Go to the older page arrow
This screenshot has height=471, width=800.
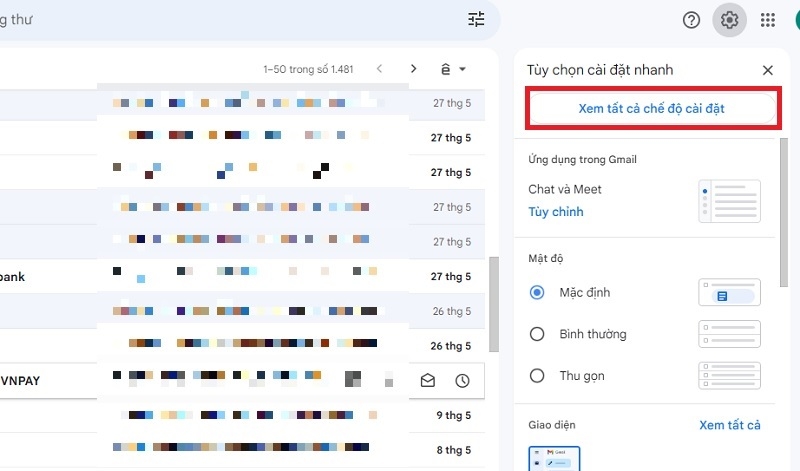point(413,69)
